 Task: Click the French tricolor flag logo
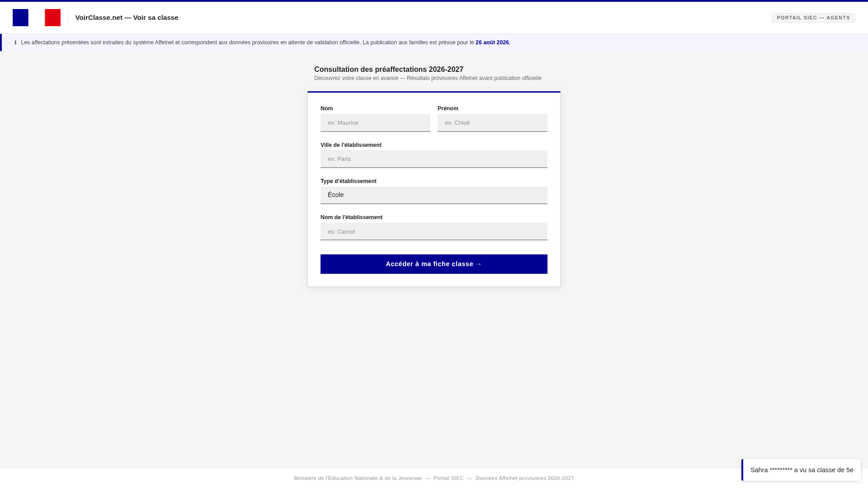pos(37,18)
